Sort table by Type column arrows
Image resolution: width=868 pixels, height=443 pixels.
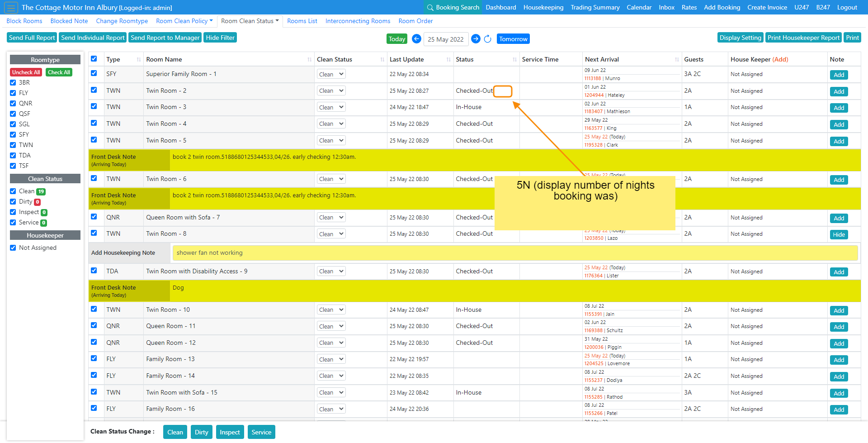tap(138, 60)
